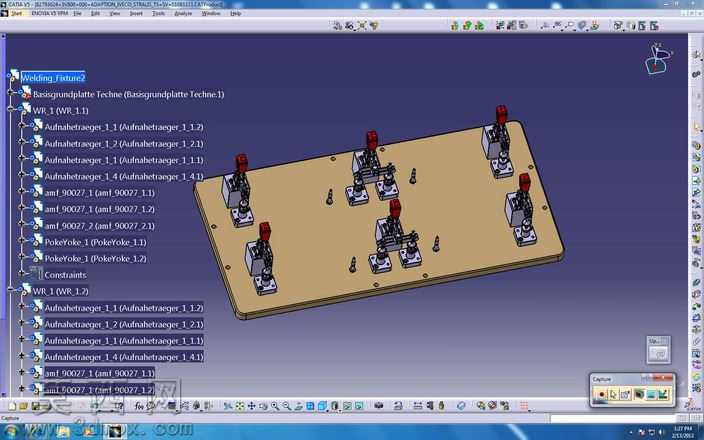Click the Save disk icon
The height and width of the screenshot is (440, 704).
click(35, 406)
